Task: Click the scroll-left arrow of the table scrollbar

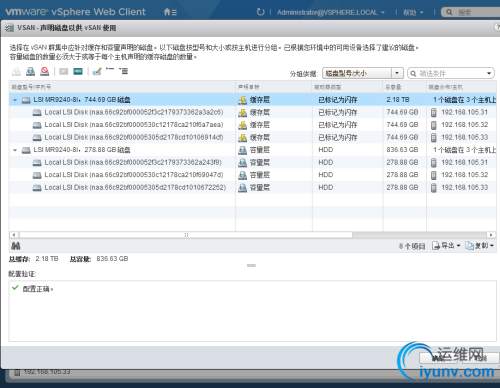Action: pos(14,235)
